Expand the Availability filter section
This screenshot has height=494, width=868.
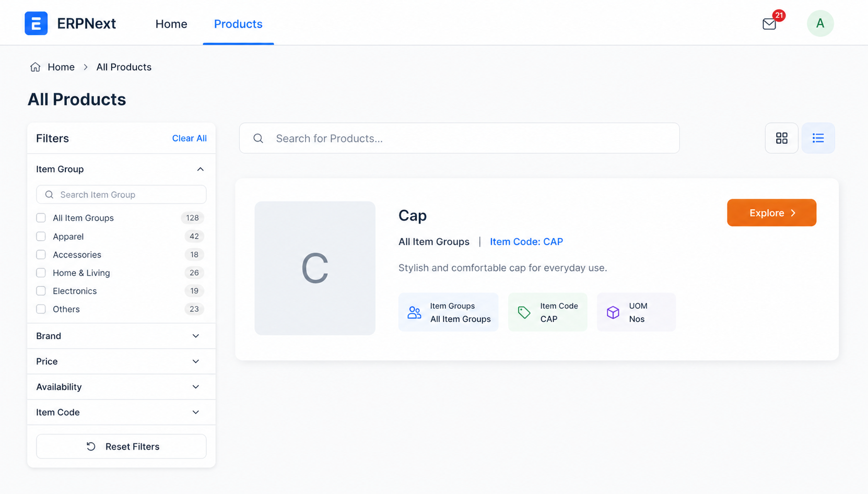(x=121, y=387)
